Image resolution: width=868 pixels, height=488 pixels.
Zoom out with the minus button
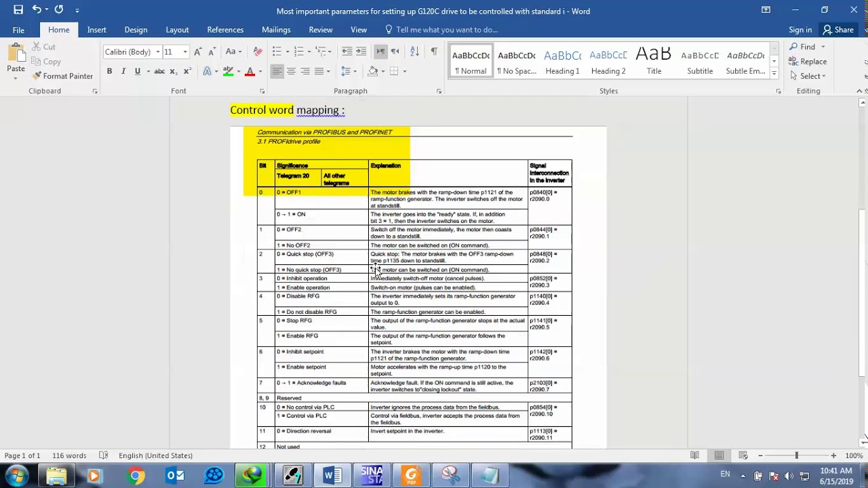760,455
